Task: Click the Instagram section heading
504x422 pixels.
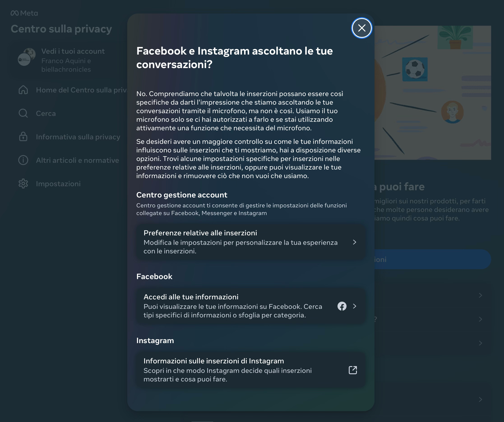Action: pos(155,340)
